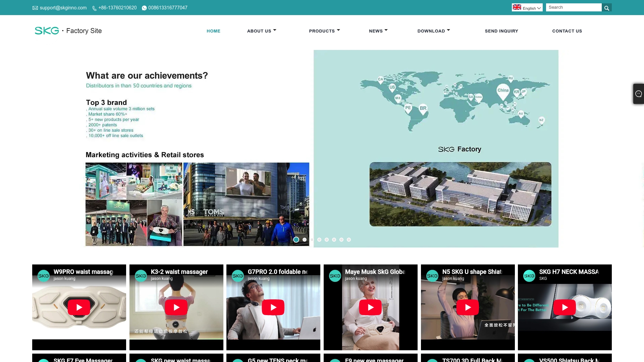This screenshot has height=362, width=644.
Task: Open the SEND INQUIRY menu item
Action: [x=501, y=31]
